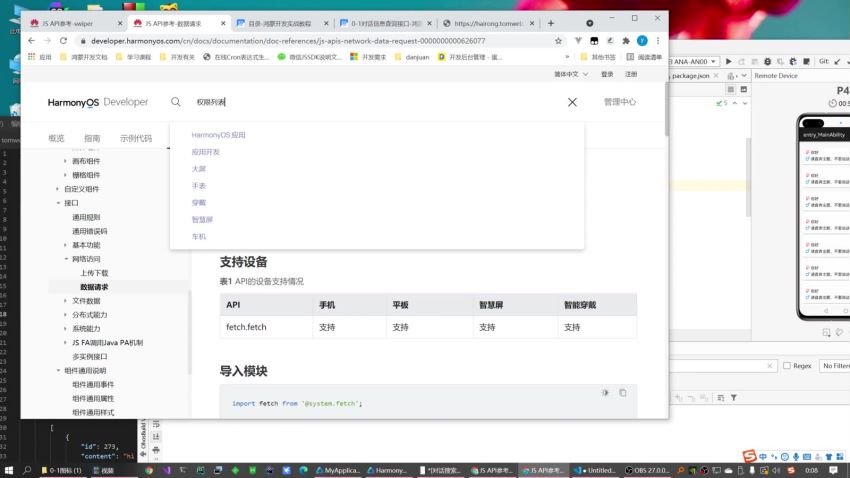Open the 通用规则 doc page
This screenshot has height=478, width=850.
click(86, 217)
